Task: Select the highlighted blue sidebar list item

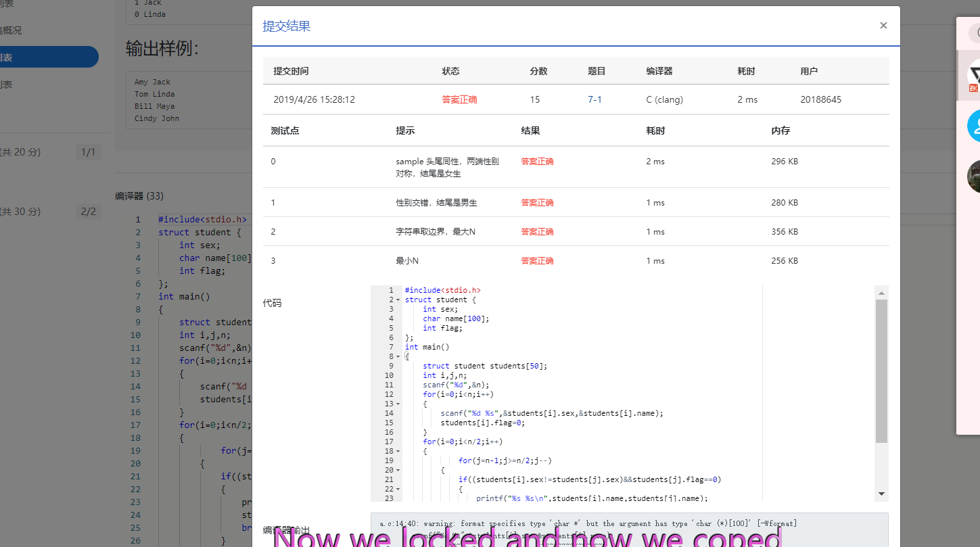Action: 49,57
